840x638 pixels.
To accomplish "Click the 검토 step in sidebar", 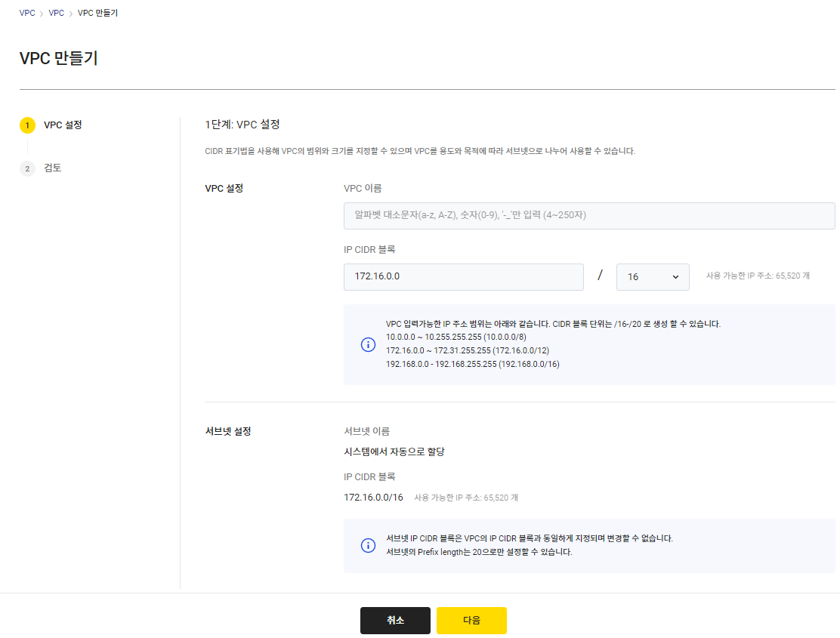I will (x=52, y=168).
